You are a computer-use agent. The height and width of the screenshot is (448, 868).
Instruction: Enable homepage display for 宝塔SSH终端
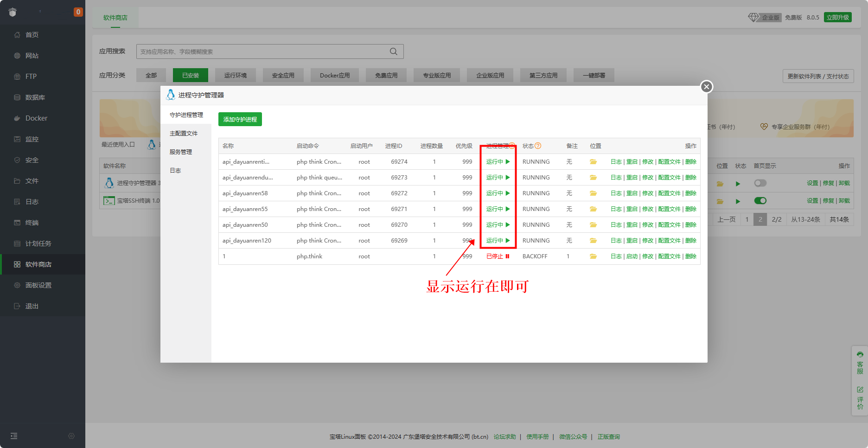tap(760, 201)
